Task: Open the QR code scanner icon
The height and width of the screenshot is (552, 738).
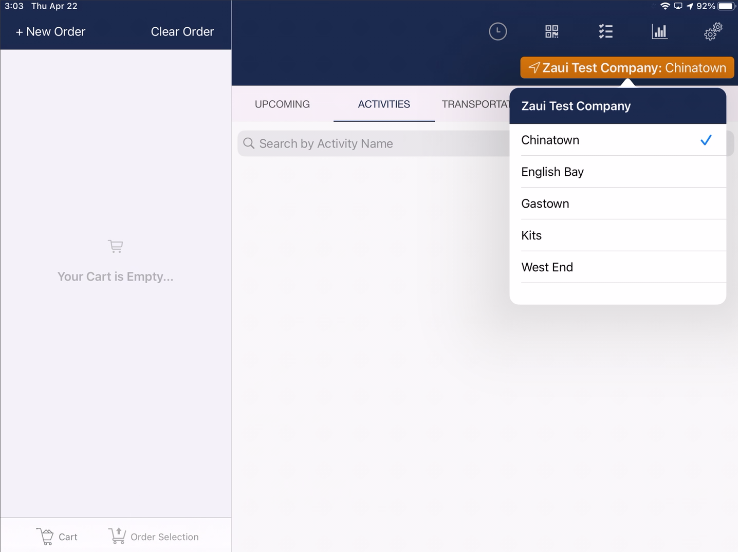Action: point(552,32)
